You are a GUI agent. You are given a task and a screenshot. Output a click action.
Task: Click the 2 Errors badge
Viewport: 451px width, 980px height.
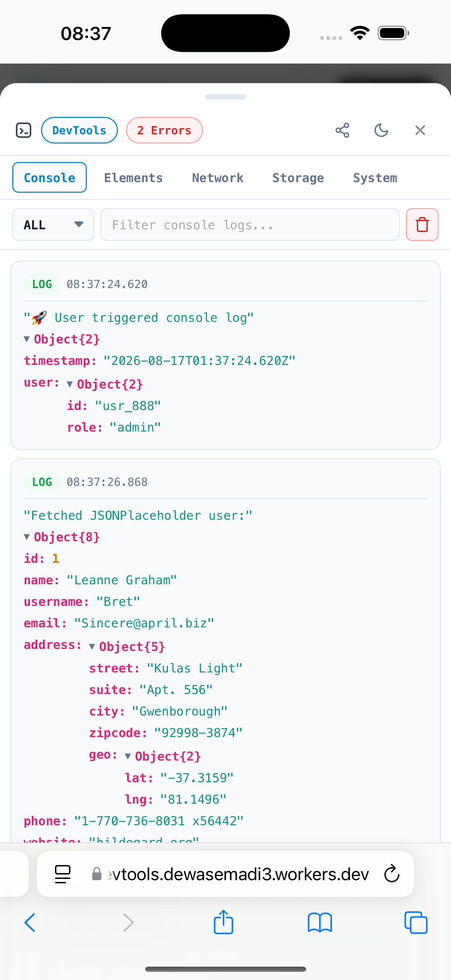coord(164,130)
